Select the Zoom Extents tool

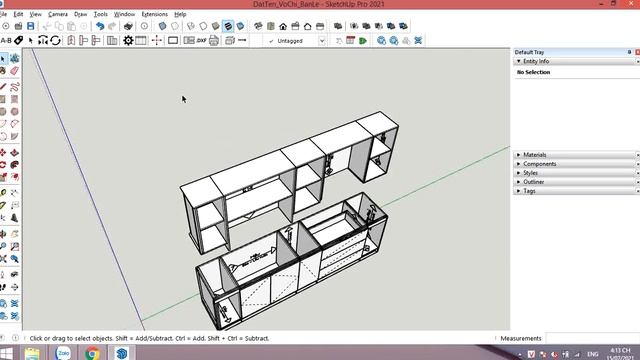[x=3, y=259]
